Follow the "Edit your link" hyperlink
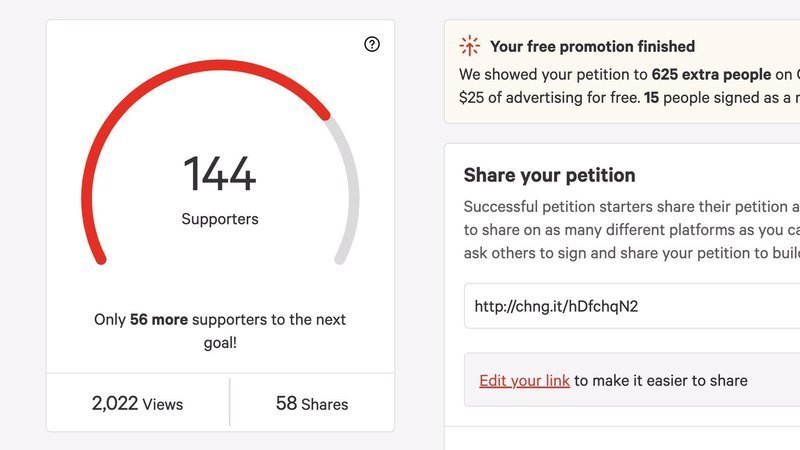The height and width of the screenshot is (450, 800). pos(524,380)
